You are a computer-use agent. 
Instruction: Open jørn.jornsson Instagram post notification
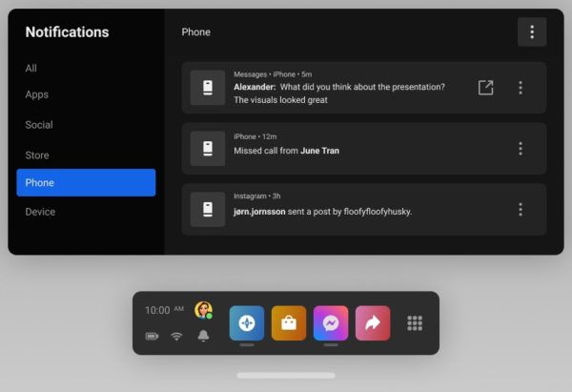coord(364,210)
